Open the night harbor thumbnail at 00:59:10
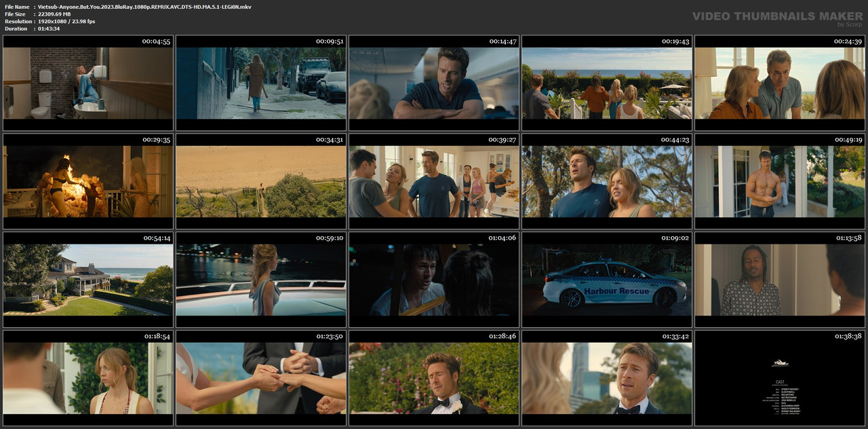 (x=261, y=280)
